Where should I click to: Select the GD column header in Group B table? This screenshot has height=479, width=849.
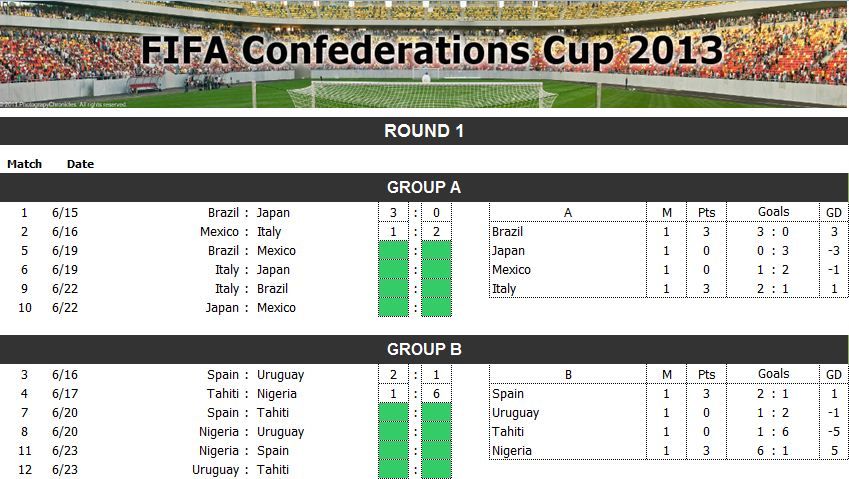(x=834, y=375)
